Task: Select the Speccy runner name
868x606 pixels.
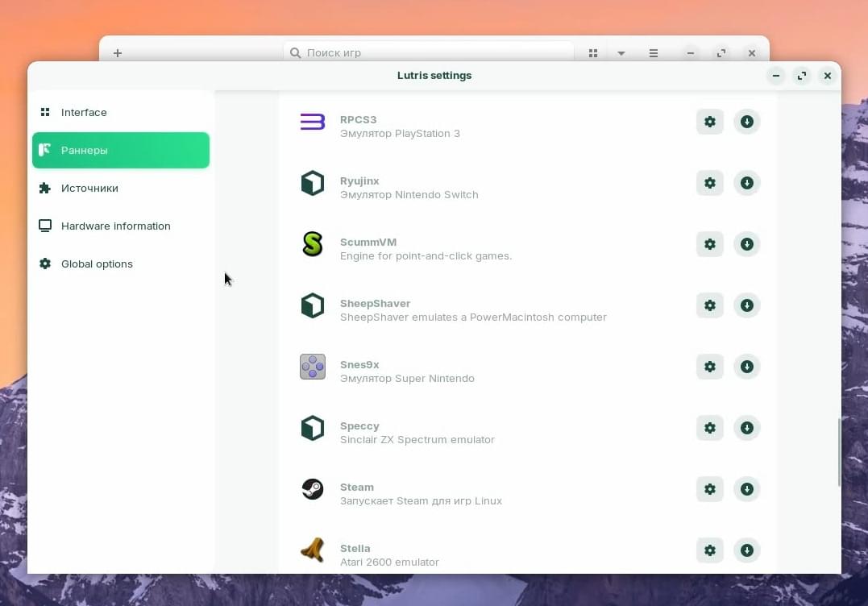Action: tap(359, 426)
